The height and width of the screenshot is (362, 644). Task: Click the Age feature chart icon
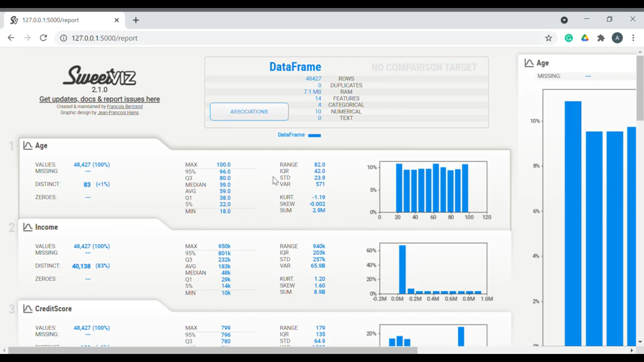pos(28,145)
